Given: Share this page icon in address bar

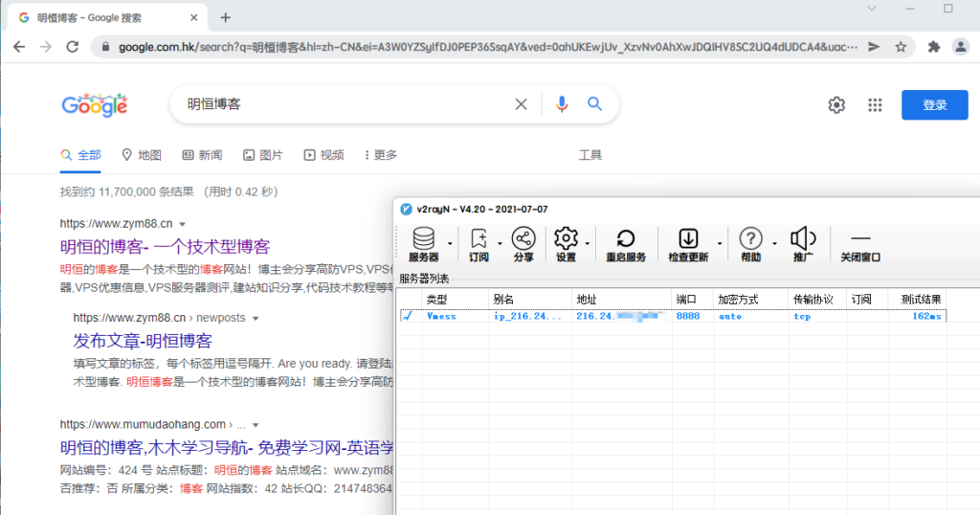Looking at the screenshot, I should [874, 47].
